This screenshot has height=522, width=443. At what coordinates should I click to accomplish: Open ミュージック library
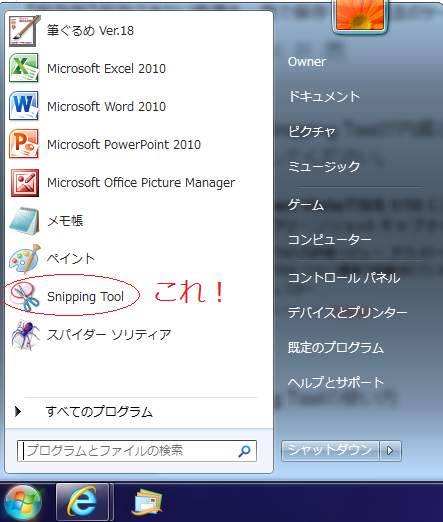[324, 166]
